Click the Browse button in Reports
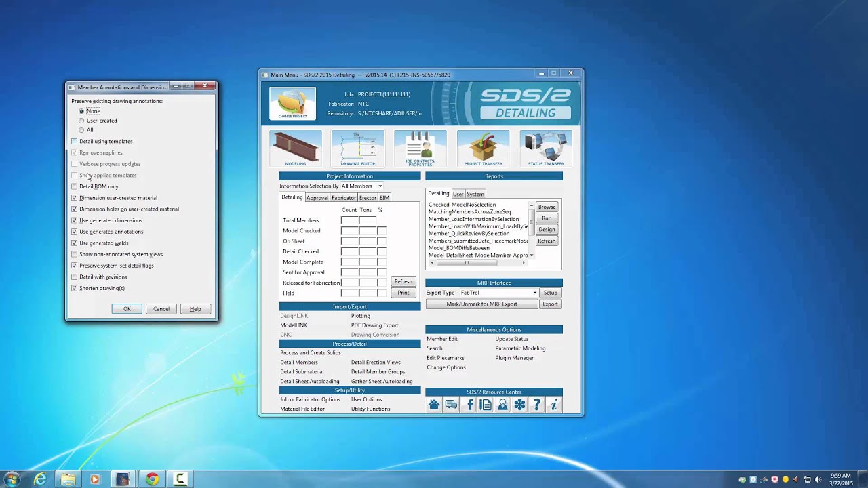 [547, 207]
